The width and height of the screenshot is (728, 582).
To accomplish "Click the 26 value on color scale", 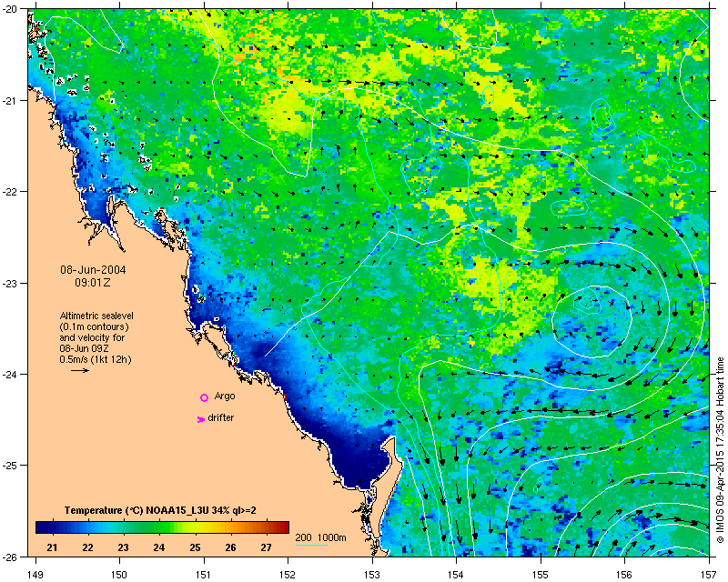I will 230,547.
